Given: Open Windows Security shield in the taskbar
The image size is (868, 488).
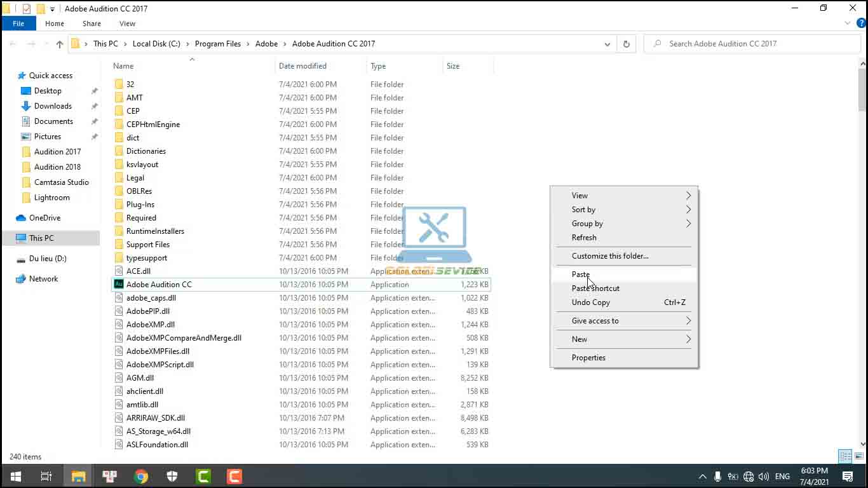Looking at the screenshot, I should (172, 477).
